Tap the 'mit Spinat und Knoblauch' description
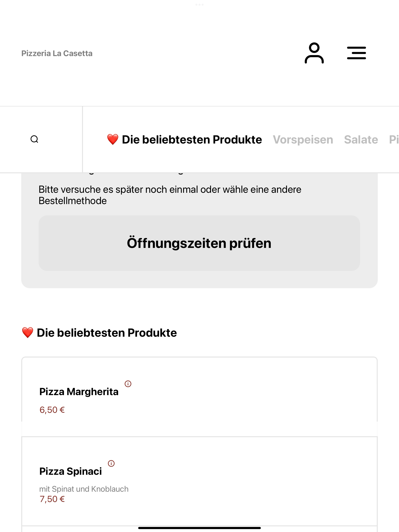The image size is (399, 532). coord(84,489)
